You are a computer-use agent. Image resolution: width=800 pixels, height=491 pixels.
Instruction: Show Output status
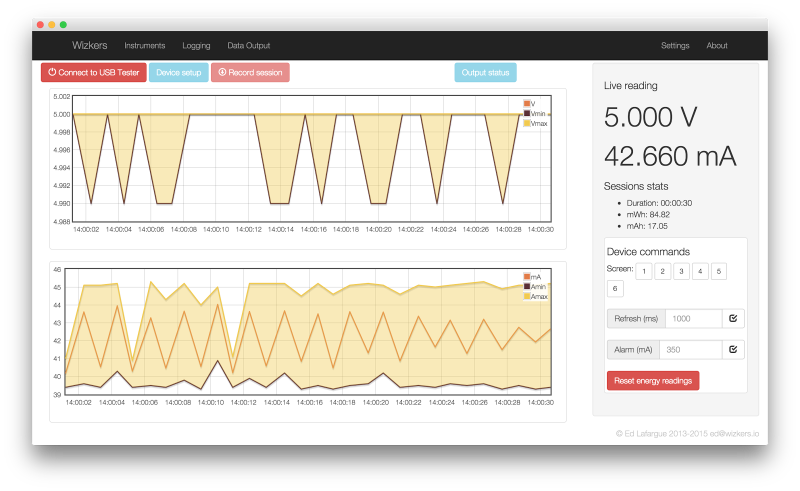(485, 72)
